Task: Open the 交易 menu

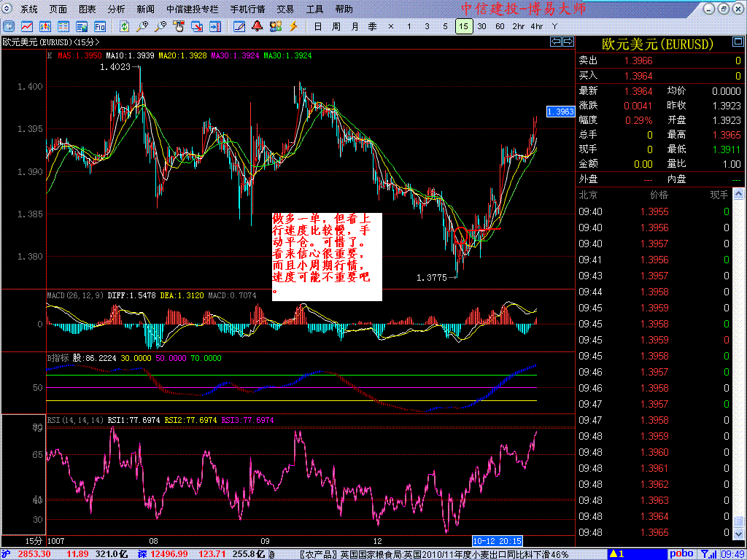Action: tap(285, 9)
